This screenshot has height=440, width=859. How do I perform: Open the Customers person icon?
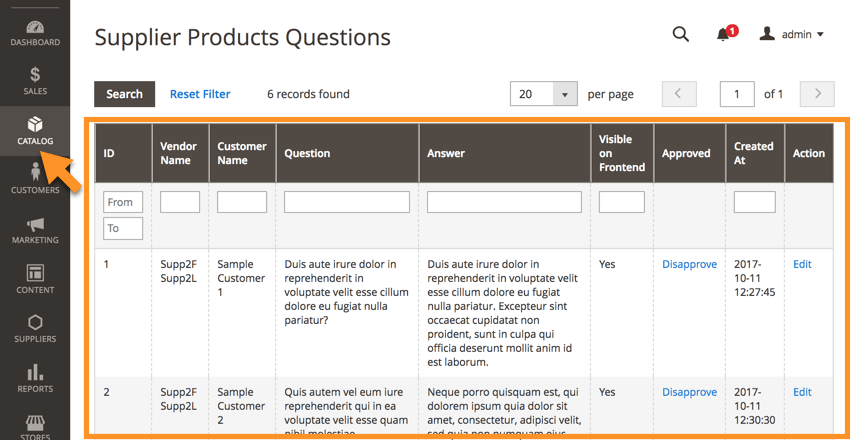(x=35, y=172)
